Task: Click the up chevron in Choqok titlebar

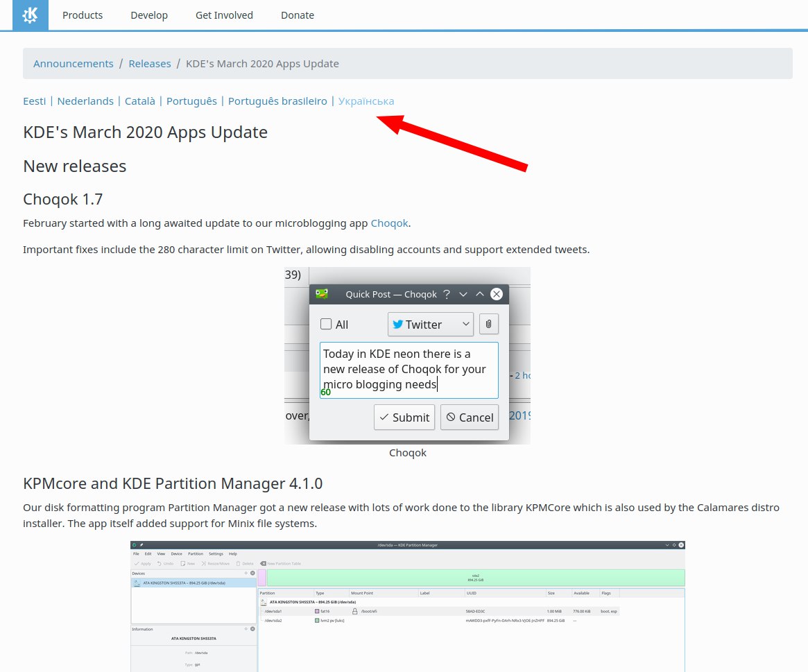Action: (x=480, y=294)
